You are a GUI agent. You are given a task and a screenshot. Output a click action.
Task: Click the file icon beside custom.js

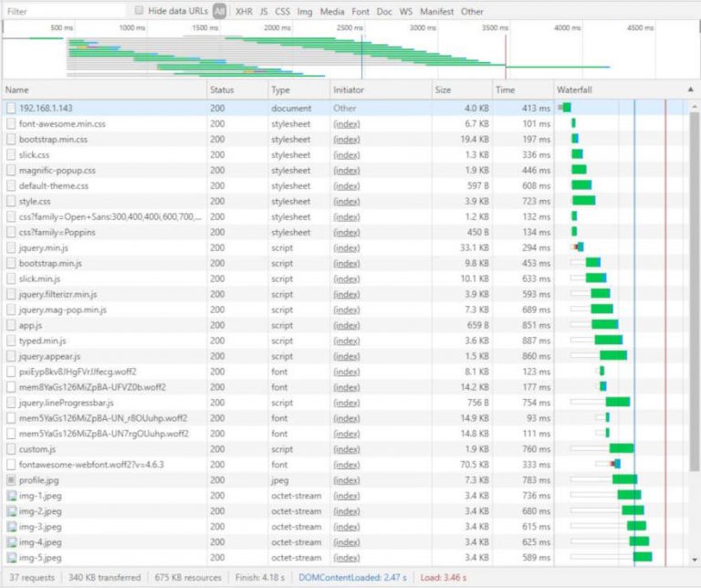[11, 448]
